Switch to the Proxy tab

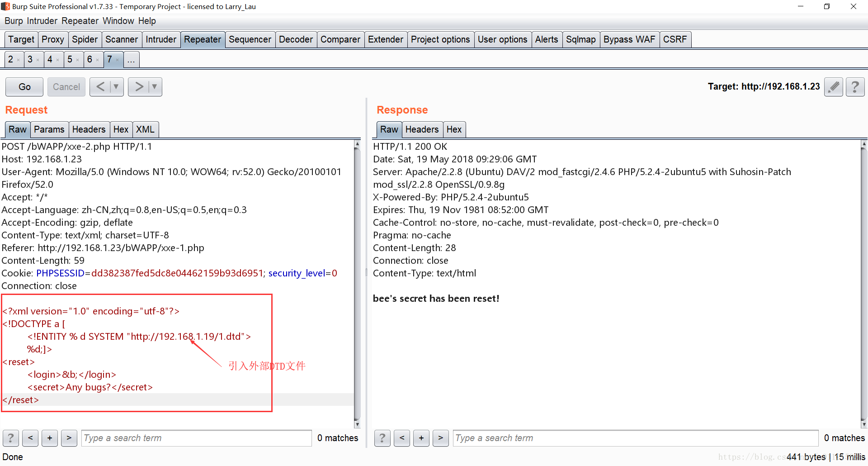53,39
